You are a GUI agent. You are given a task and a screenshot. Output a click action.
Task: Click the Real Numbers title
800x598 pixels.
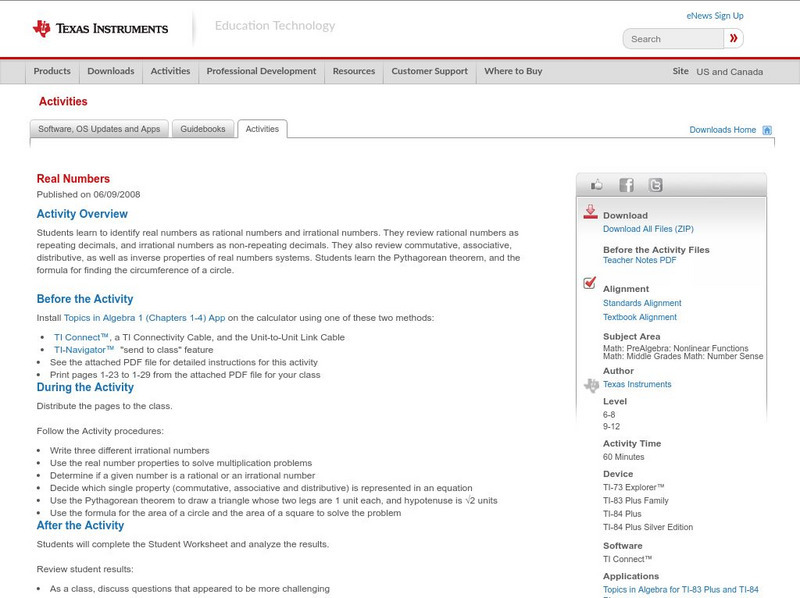click(x=73, y=179)
